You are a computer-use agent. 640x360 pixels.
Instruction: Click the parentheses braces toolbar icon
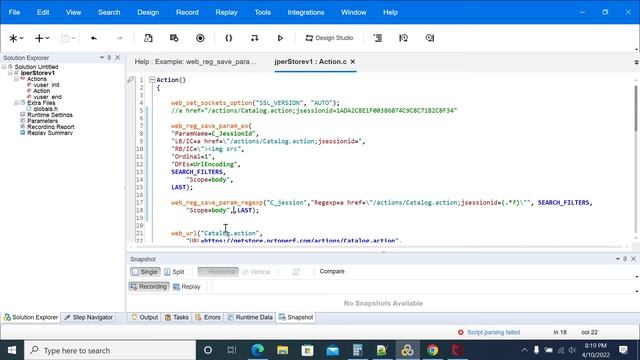[229, 38]
